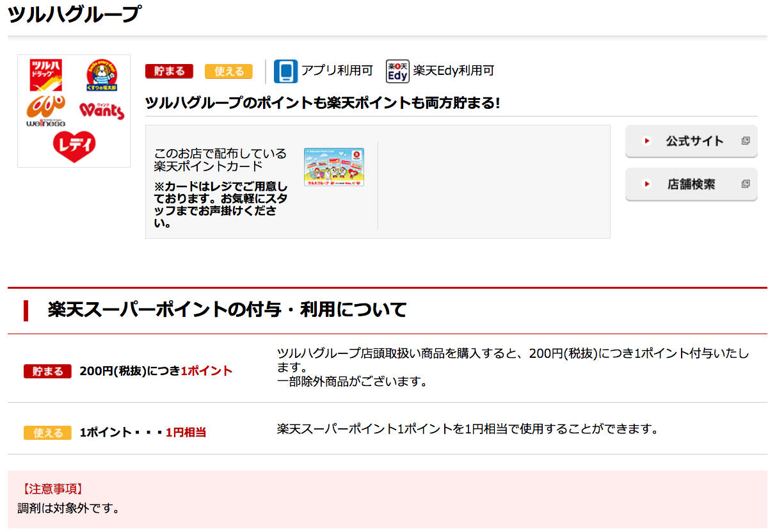The width and height of the screenshot is (784, 532).
Task: Click the Wants logo
Action: (102, 110)
